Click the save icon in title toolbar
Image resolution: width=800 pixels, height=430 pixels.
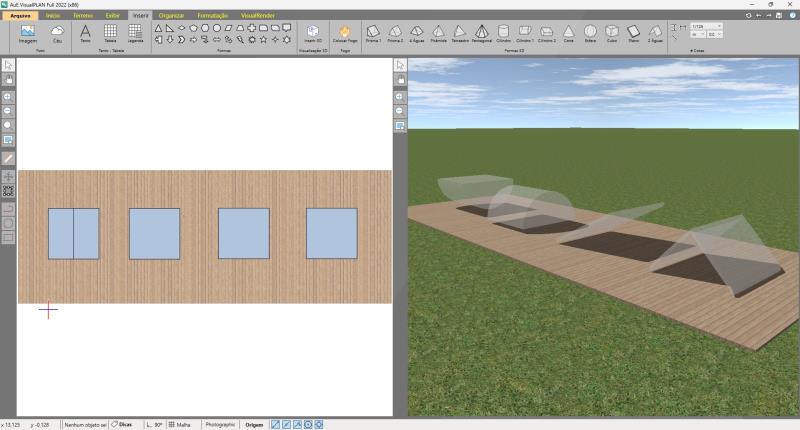coord(779,15)
